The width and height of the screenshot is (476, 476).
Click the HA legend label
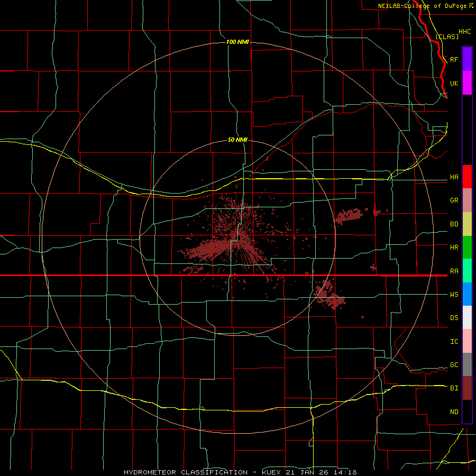point(454,177)
